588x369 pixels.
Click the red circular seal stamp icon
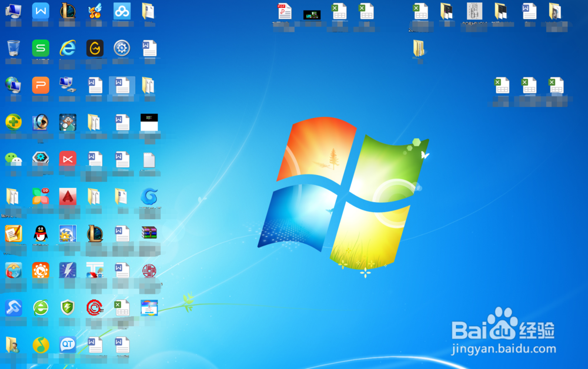coord(149,270)
